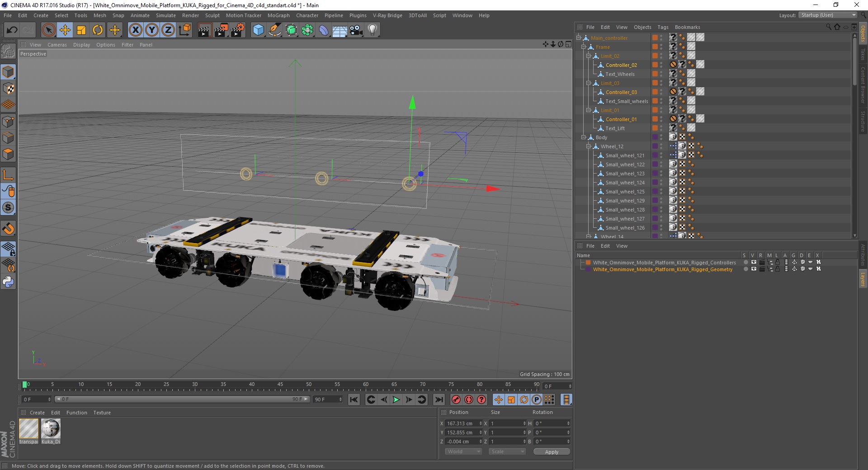Select the Live Selection tool
Image resolution: width=868 pixels, height=470 pixels.
coord(48,30)
